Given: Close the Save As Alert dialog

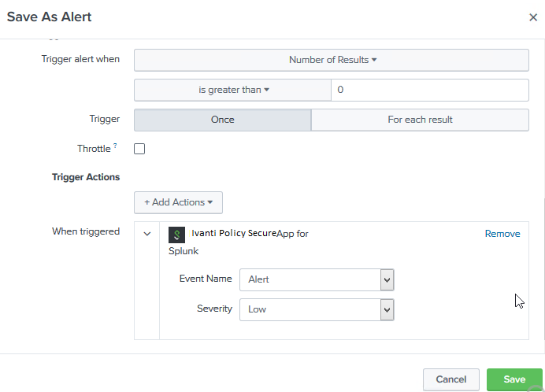Looking at the screenshot, I should 533,17.
